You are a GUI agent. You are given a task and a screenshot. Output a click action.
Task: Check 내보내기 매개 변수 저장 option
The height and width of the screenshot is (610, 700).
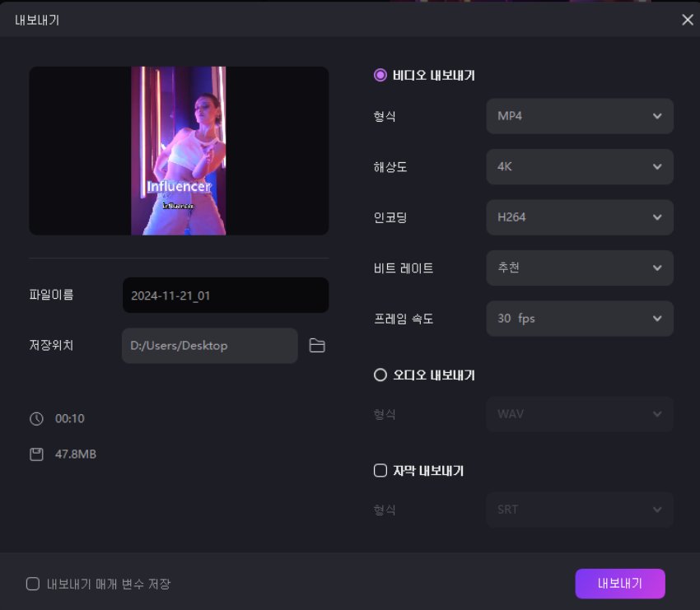click(33, 584)
